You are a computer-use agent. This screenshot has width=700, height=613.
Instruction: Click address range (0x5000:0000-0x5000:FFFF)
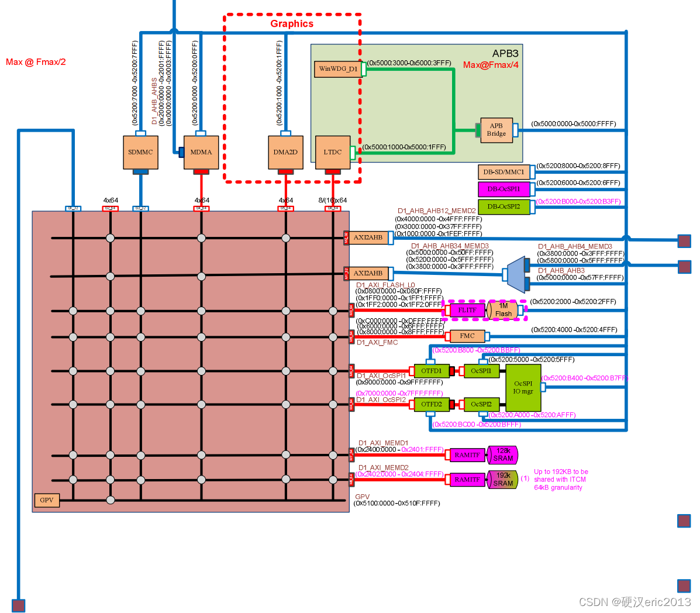[574, 123]
